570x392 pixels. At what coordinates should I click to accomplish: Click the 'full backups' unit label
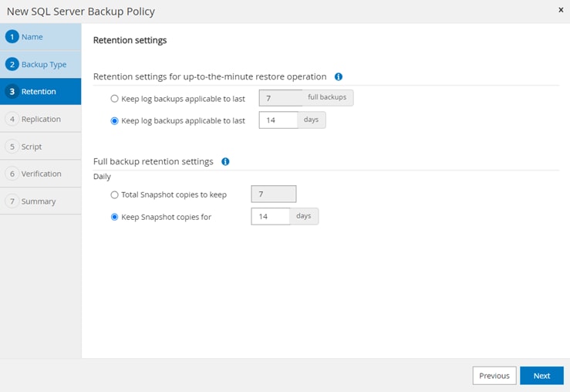click(x=327, y=97)
